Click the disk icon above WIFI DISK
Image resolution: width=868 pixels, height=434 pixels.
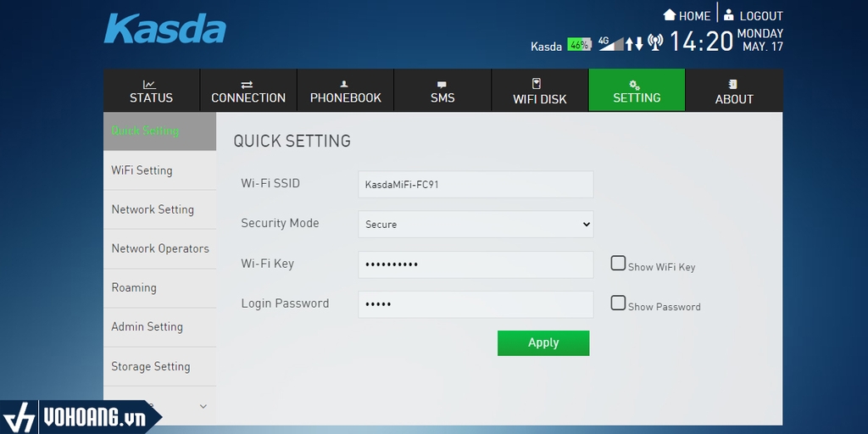point(536,84)
